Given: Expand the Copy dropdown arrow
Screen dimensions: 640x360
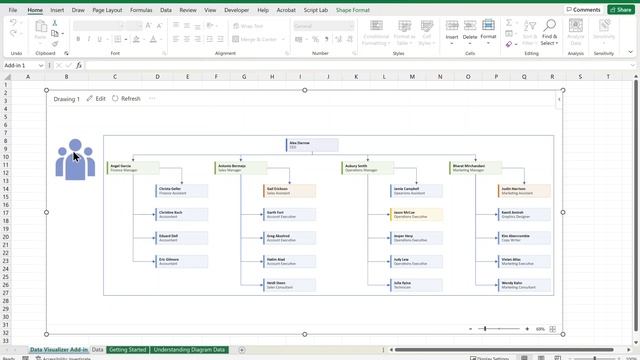Looking at the screenshot, I should (x=62, y=33).
